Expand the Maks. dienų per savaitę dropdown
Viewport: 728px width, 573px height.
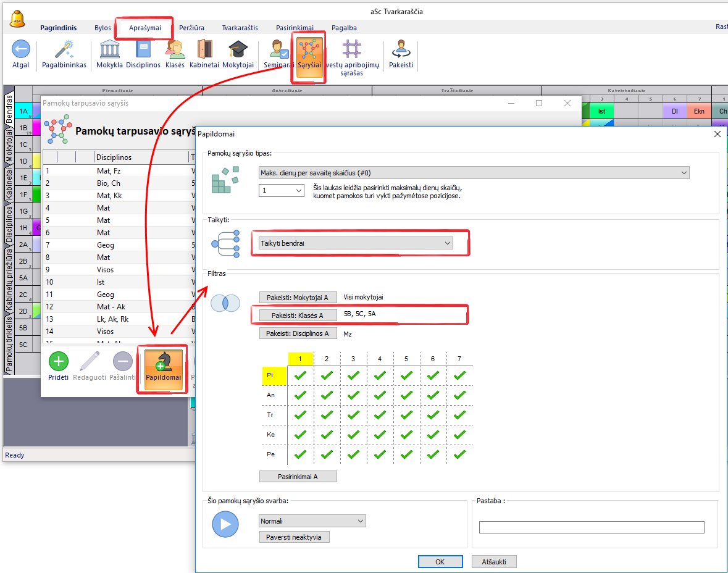click(x=474, y=174)
